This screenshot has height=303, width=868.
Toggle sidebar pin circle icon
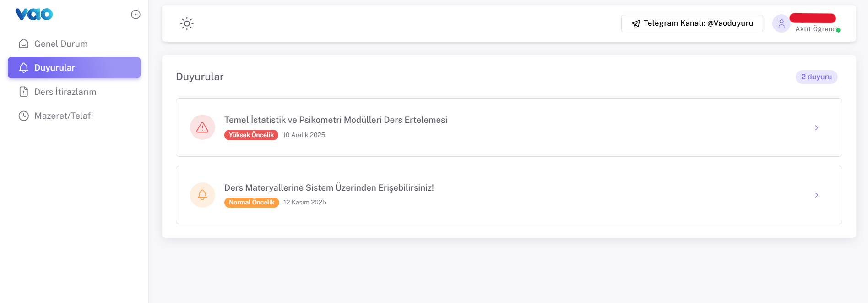tap(136, 15)
